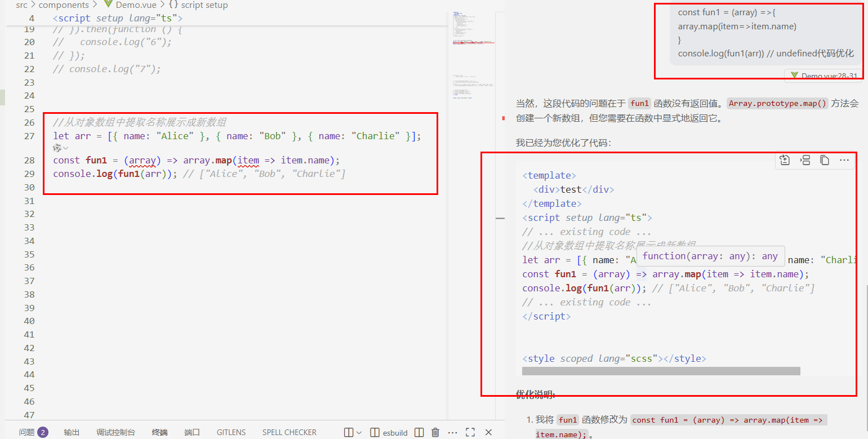
Task: Switch to 调试控制台 tab
Action: [115, 432]
